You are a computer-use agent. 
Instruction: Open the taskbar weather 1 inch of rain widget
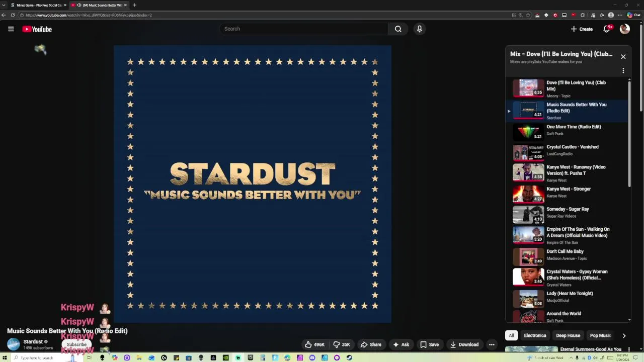click(545, 358)
